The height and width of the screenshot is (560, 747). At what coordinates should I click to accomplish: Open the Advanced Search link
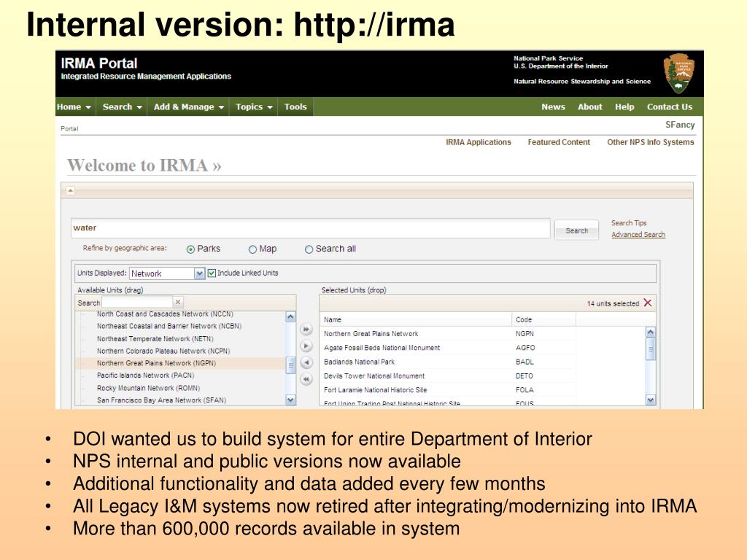tap(638, 234)
